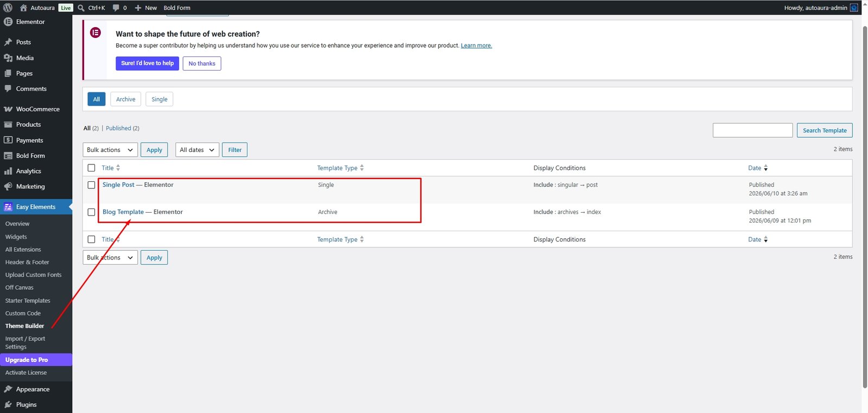
Task: Click the Elementor logo in notice banner
Action: pos(95,33)
